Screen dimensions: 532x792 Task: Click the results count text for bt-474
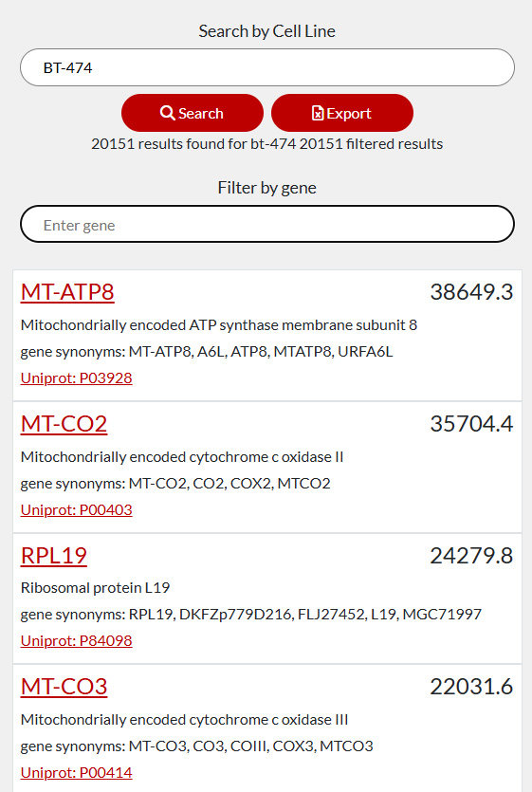(x=267, y=144)
